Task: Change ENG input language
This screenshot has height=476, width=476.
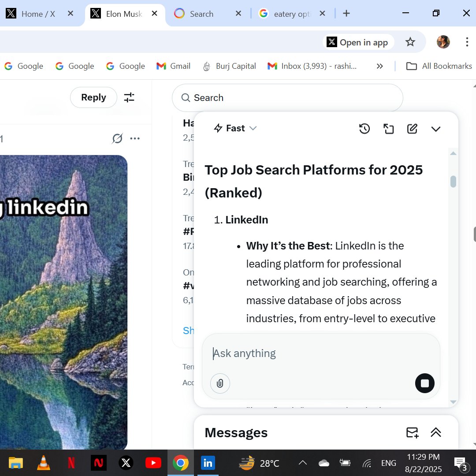Action: tap(388, 463)
